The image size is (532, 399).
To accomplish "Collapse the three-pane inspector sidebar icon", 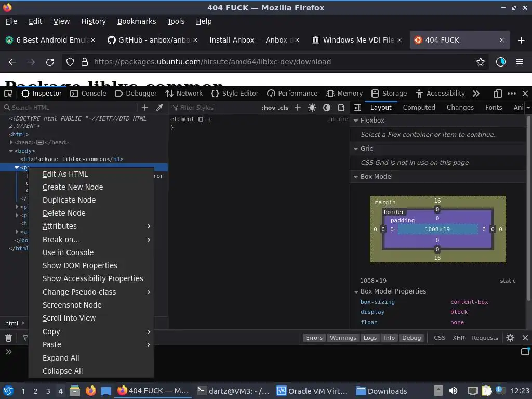I will 357,108.
